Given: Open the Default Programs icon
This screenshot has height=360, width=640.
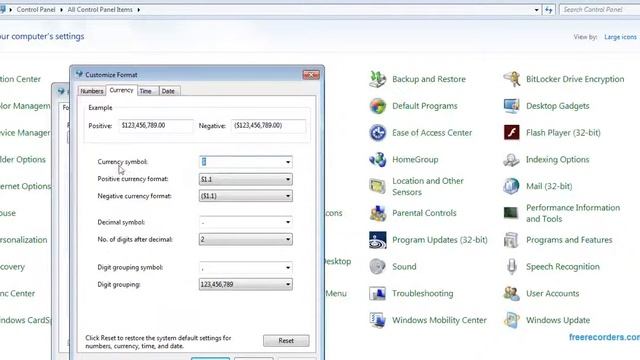Looking at the screenshot, I should (378, 106).
